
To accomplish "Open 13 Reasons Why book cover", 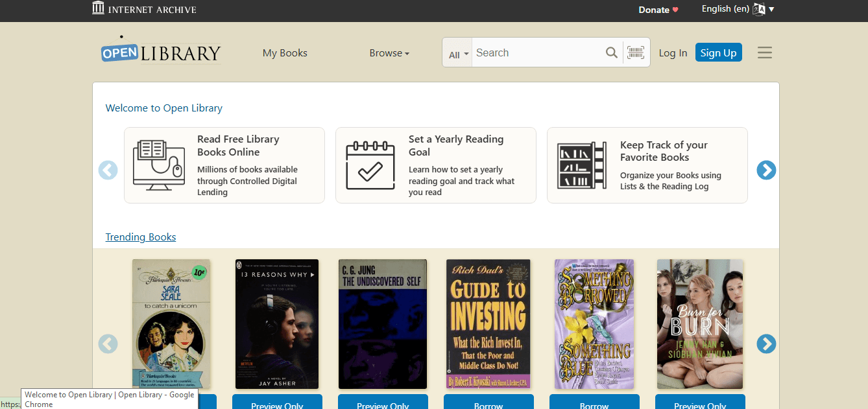I will coord(277,324).
